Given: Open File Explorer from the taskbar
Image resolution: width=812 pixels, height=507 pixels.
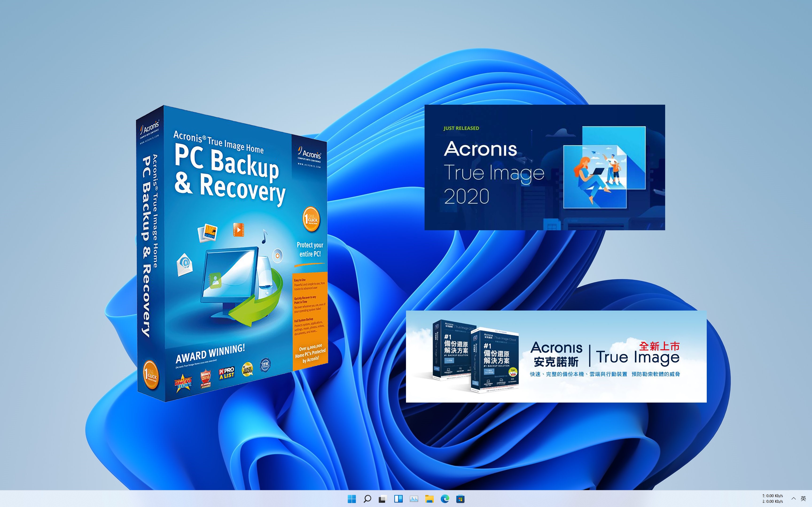Looking at the screenshot, I should pos(429,499).
